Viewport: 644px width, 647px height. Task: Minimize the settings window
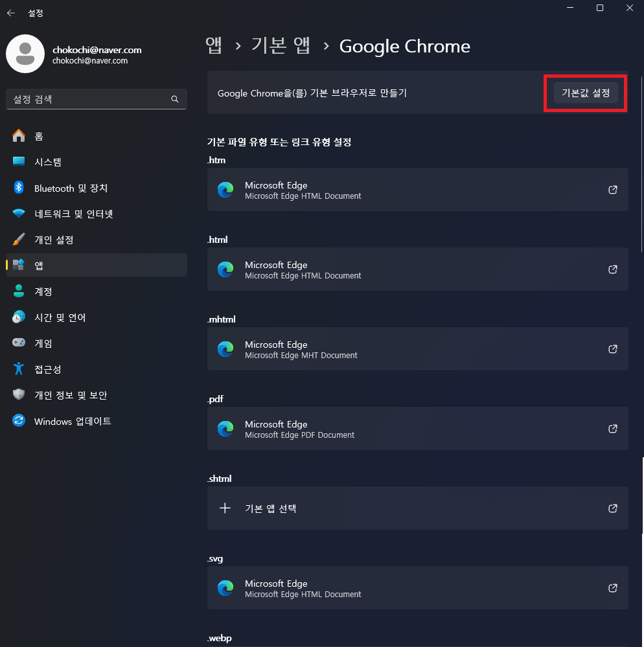point(570,8)
